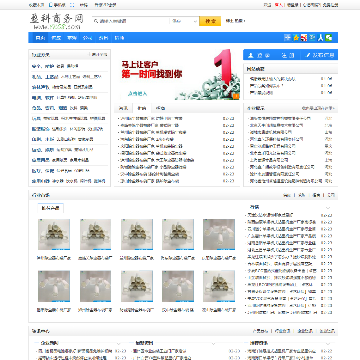
Task: Click the teal link at the banner's bottom left
Action: 138,94
